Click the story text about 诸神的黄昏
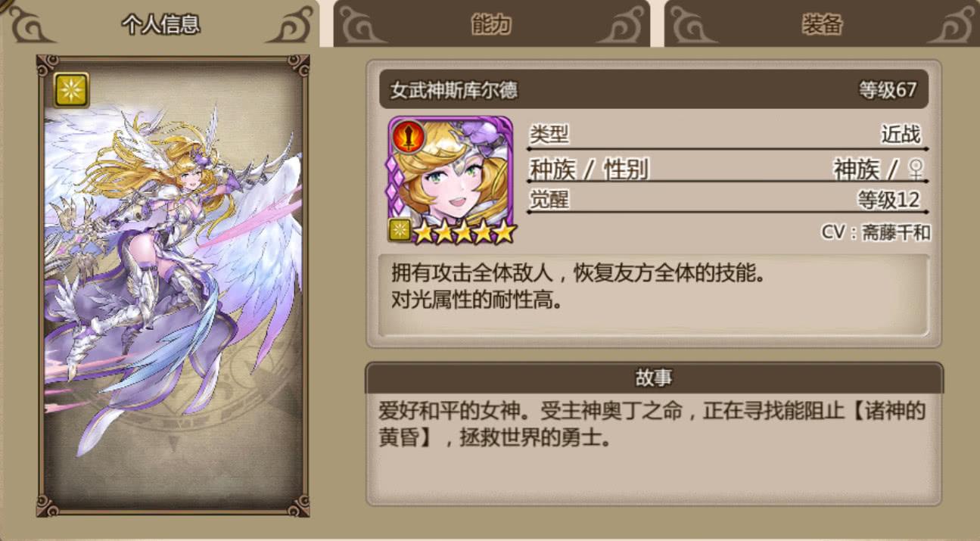Screen dimensions: 980x541 (x=652, y=424)
